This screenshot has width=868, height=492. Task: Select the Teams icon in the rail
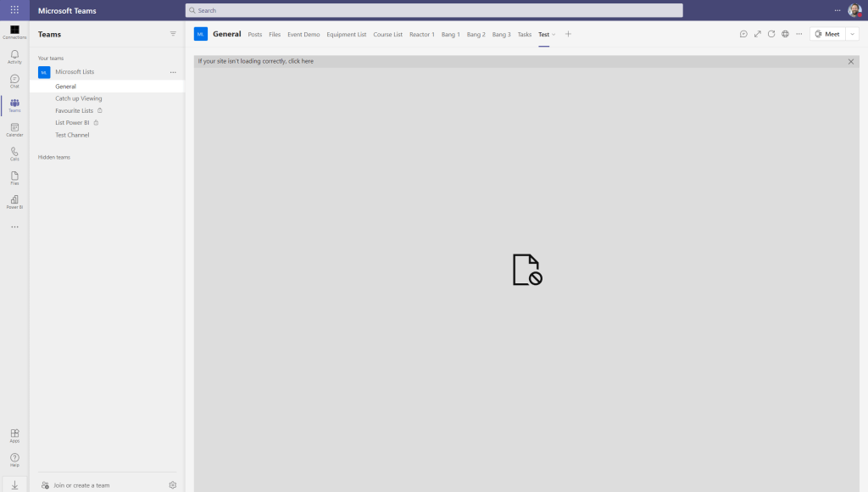14,105
